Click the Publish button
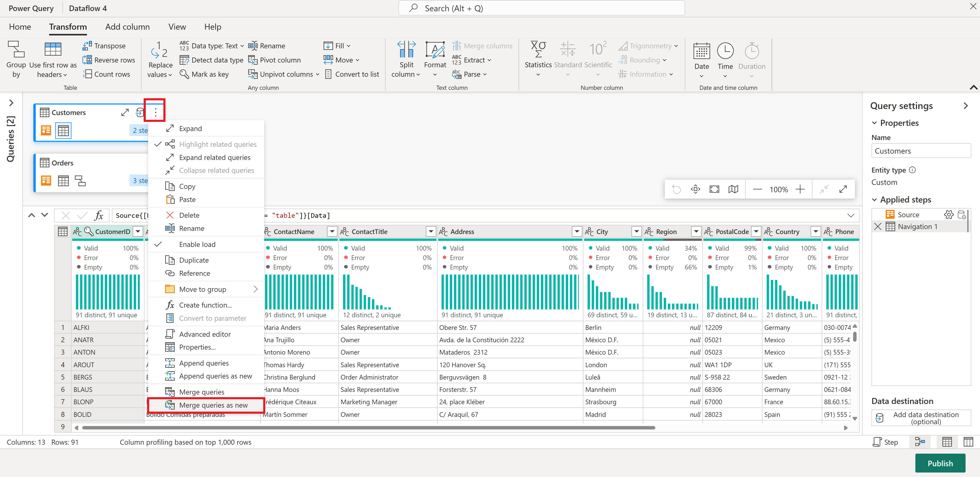 coord(940,463)
